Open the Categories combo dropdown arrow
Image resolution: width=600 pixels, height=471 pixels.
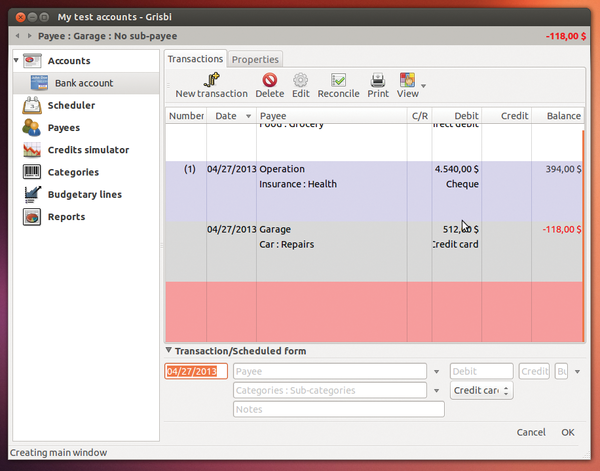(436, 391)
